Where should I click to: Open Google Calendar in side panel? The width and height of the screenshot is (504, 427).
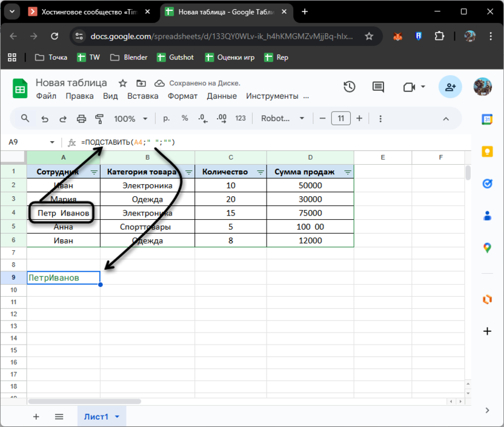click(487, 119)
